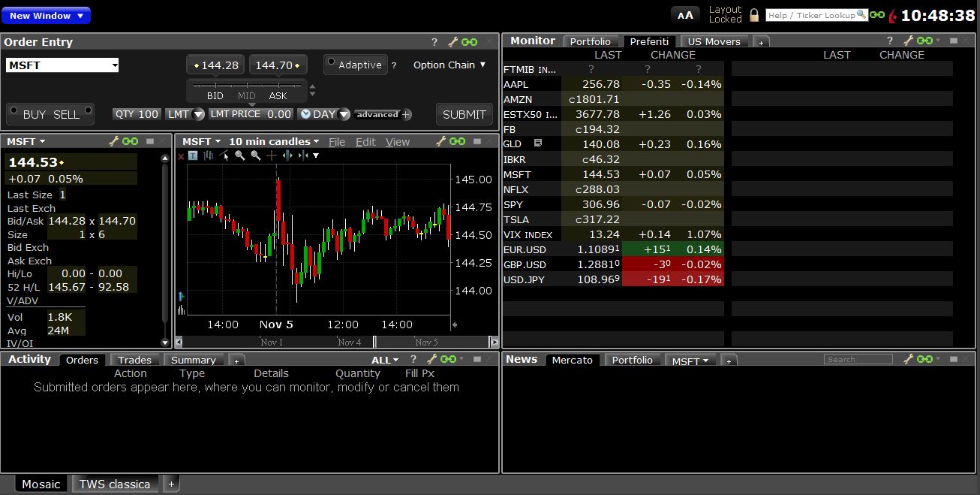The height and width of the screenshot is (495, 980).
Task: Switch to TWS classica layout tab
Action: point(115,484)
